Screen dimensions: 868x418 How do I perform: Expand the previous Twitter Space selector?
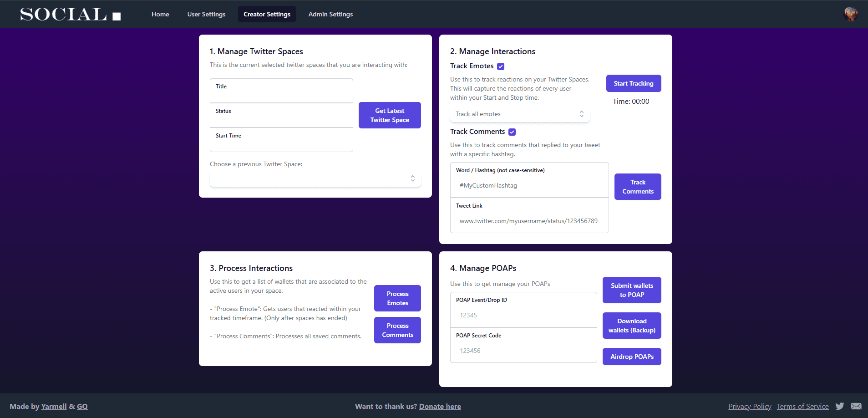(x=315, y=178)
